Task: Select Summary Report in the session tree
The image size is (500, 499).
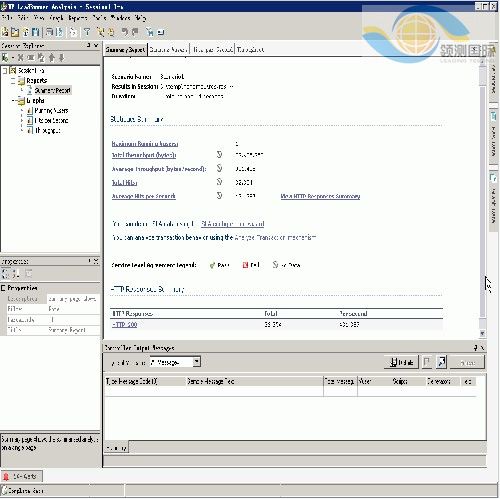Action: [x=52, y=90]
